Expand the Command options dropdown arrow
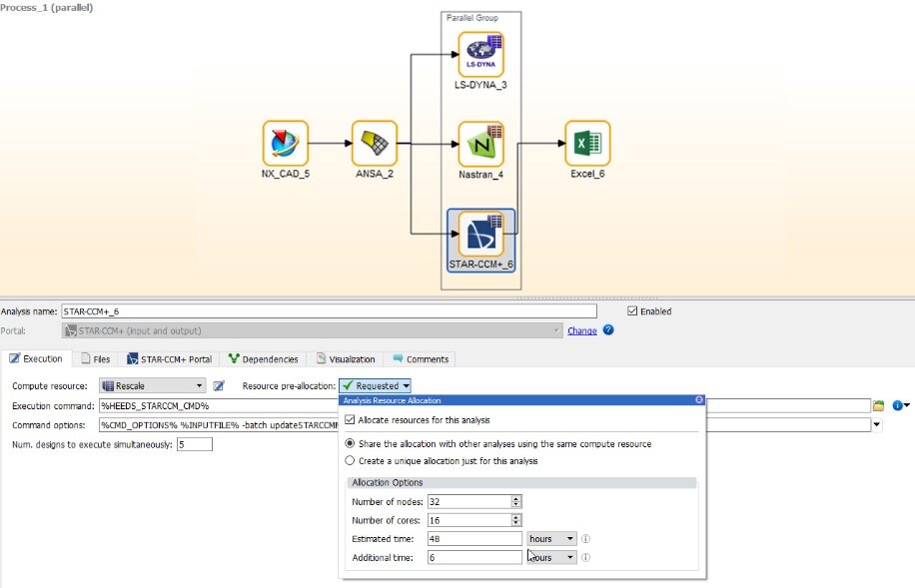 tap(876, 424)
